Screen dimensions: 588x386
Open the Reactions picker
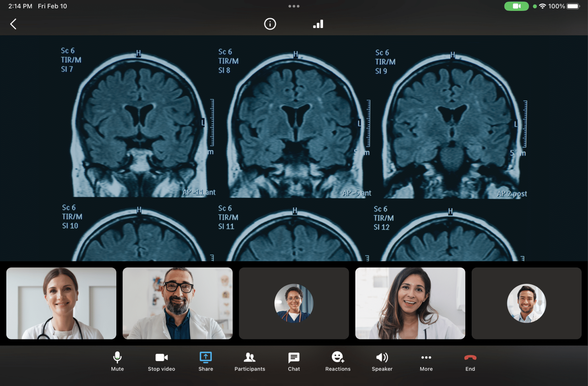[338, 361]
